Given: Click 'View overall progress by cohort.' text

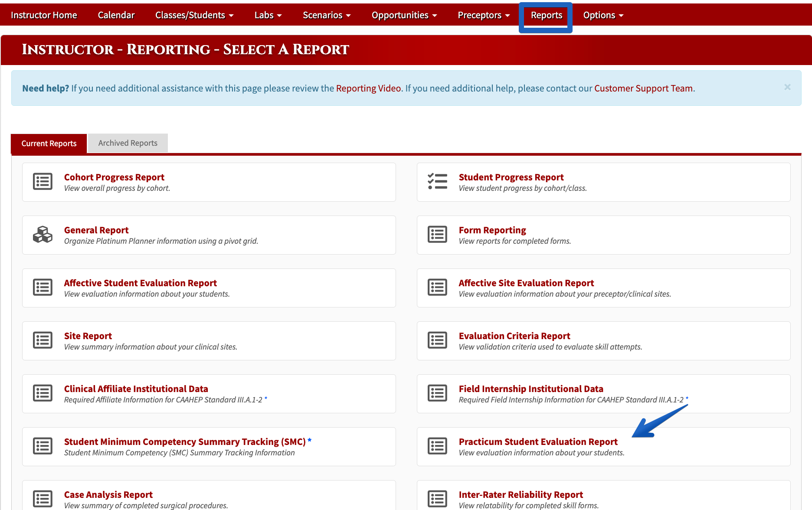Looking at the screenshot, I should click(x=117, y=188).
